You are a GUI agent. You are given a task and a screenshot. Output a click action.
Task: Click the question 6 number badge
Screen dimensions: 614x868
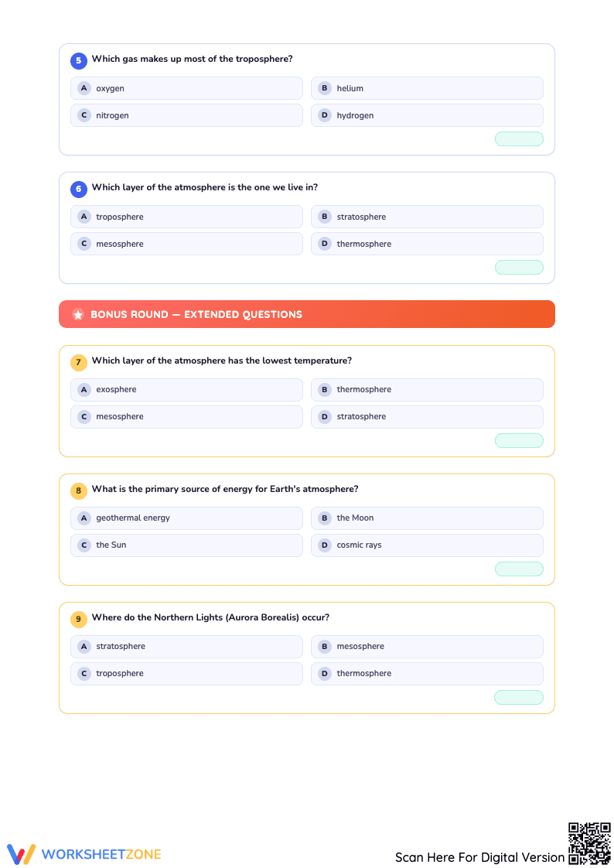79,189
